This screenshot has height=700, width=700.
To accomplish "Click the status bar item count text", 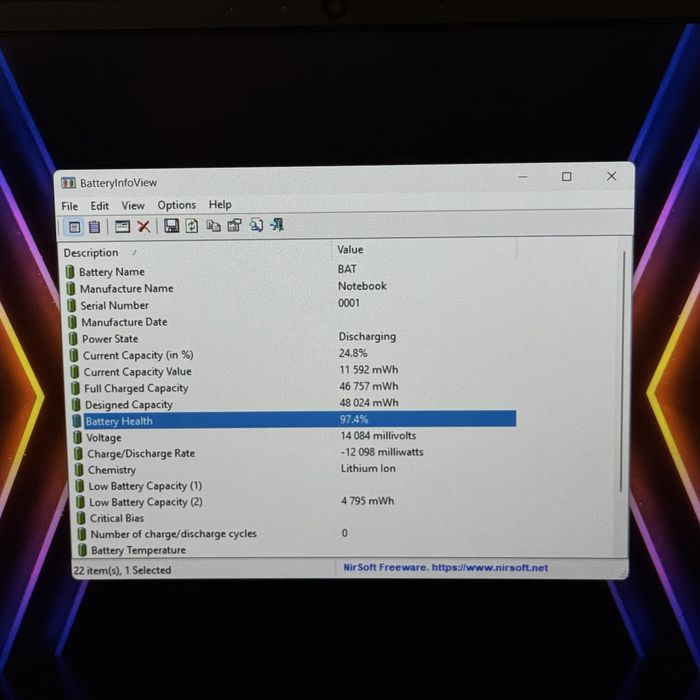I will coord(122,570).
